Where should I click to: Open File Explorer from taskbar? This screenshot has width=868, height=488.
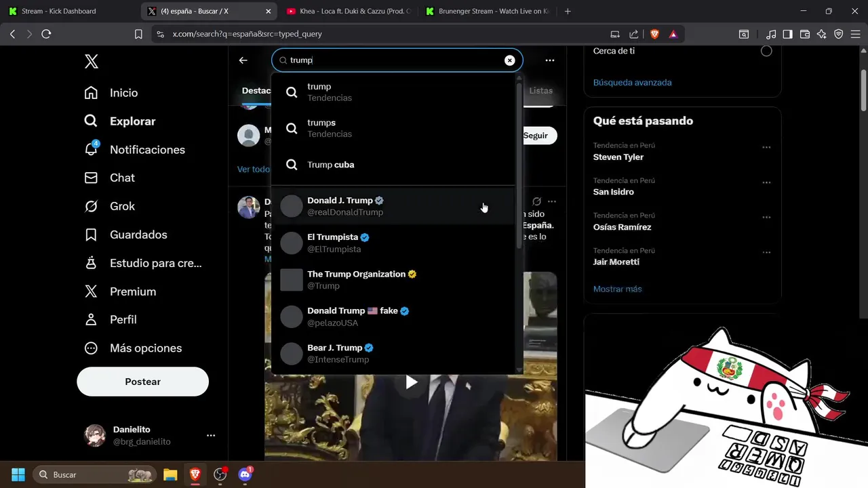170,474
